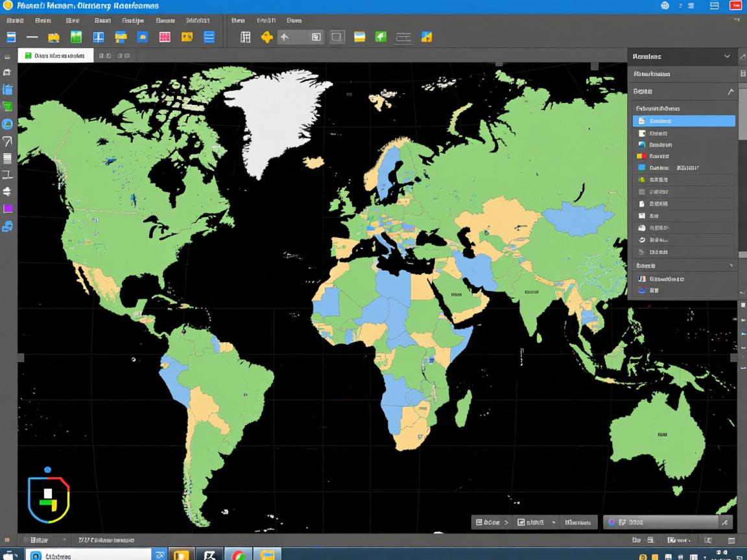Select the yellow go-to-location arrow tool

(x=267, y=37)
